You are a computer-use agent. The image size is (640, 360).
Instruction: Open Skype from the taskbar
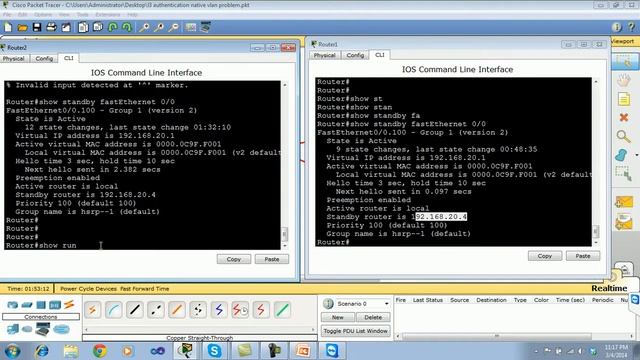click(214, 351)
